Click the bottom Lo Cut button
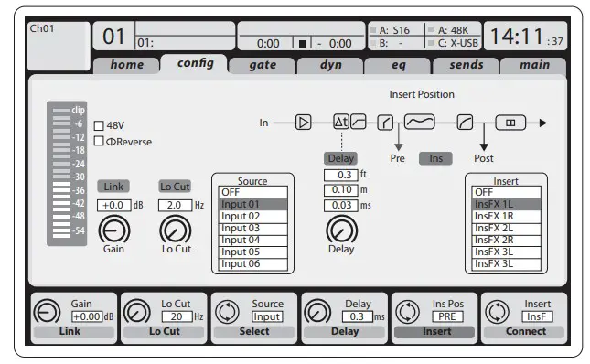The width and height of the screenshot is (590, 364). click(164, 332)
